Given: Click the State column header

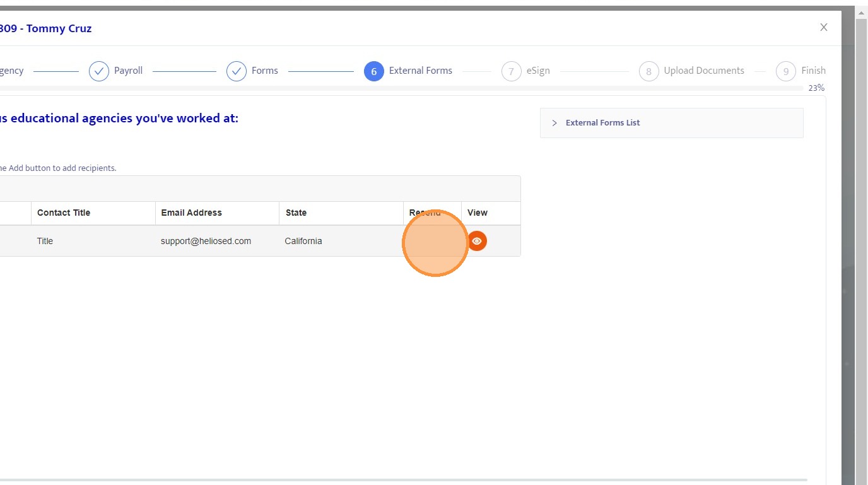Looking at the screenshot, I should click(341, 213).
